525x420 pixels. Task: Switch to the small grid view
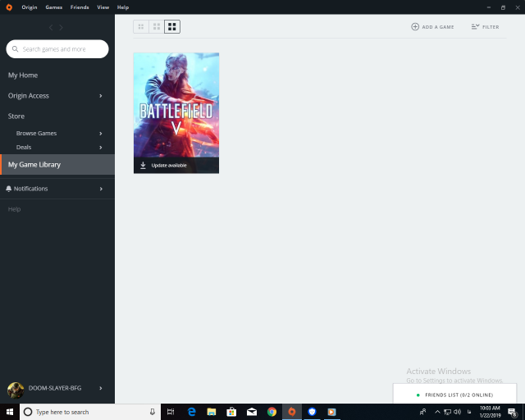coord(141,26)
